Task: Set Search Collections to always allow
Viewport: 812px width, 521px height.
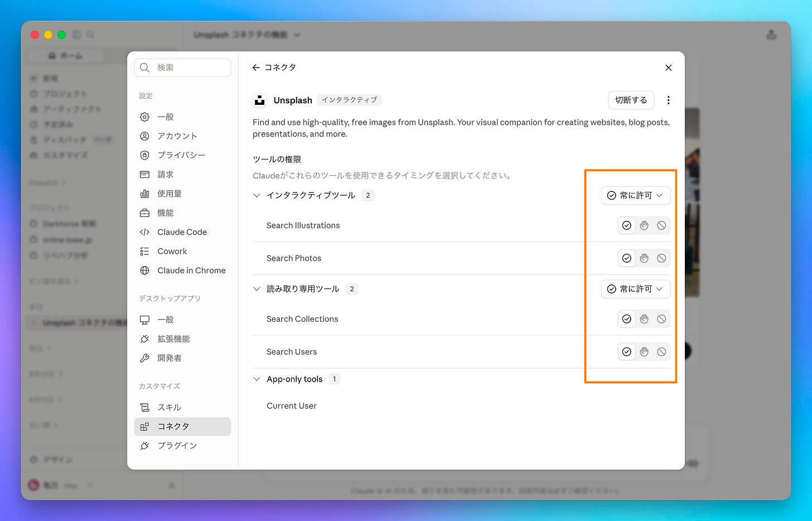Action: [x=627, y=319]
